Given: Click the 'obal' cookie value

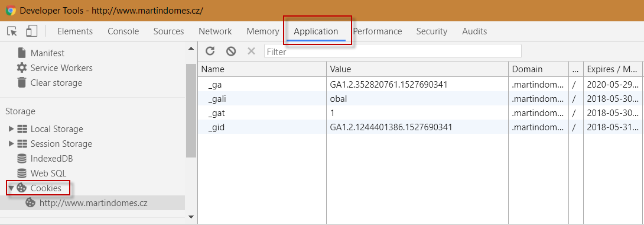Looking at the screenshot, I should 338,99.
